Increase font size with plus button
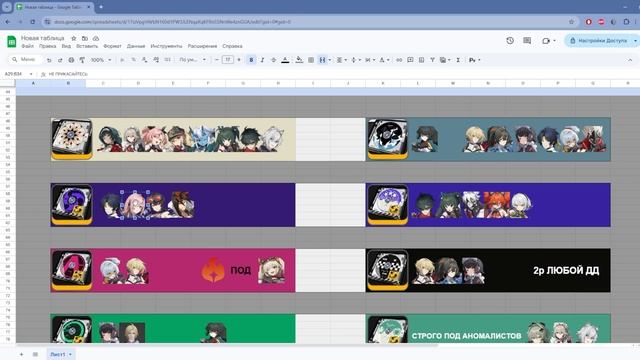 click(239, 60)
